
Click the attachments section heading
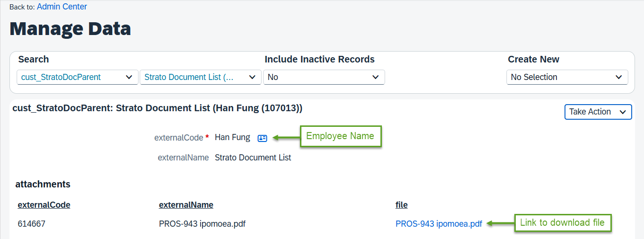click(43, 184)
